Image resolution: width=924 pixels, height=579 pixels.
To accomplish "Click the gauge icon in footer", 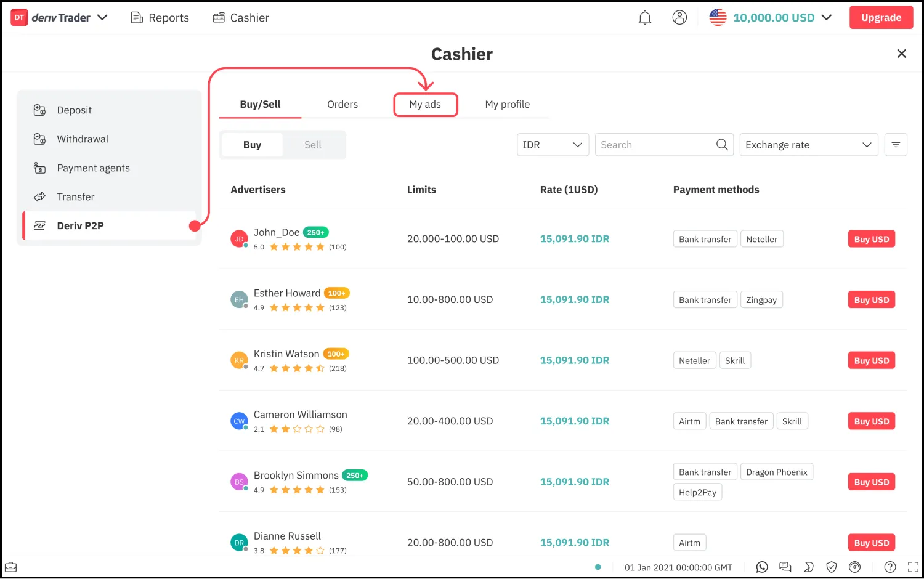I will 855,567.
